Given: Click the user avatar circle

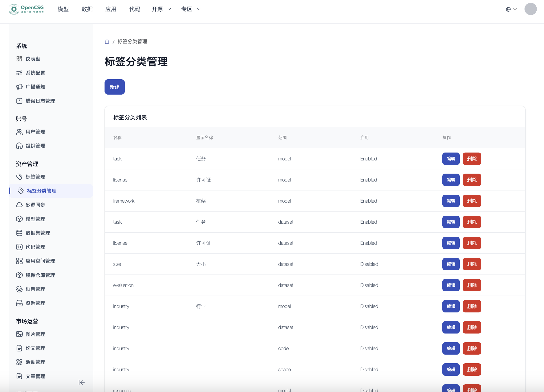Looking at the screenshot, I should click(530, 9).
